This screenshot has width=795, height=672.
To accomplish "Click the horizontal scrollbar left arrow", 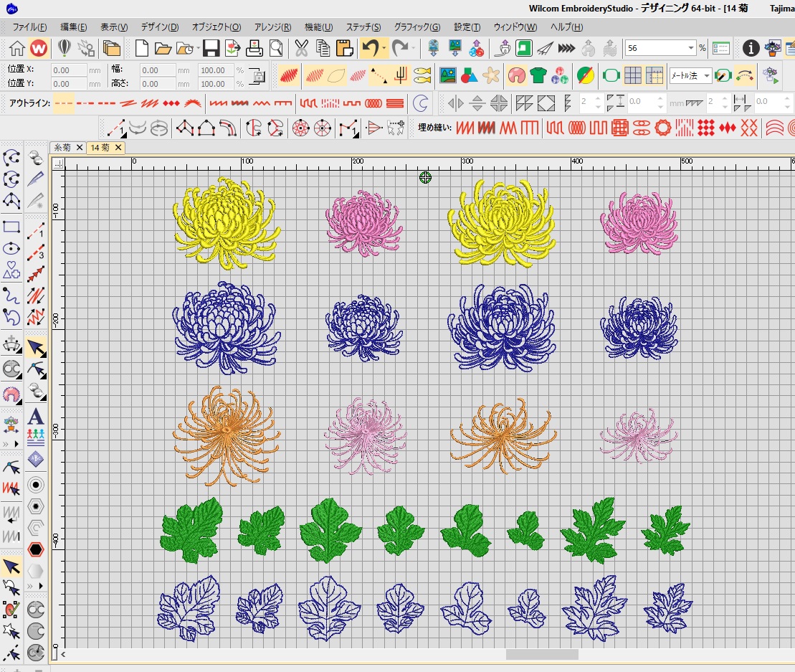I will (63, 654).
